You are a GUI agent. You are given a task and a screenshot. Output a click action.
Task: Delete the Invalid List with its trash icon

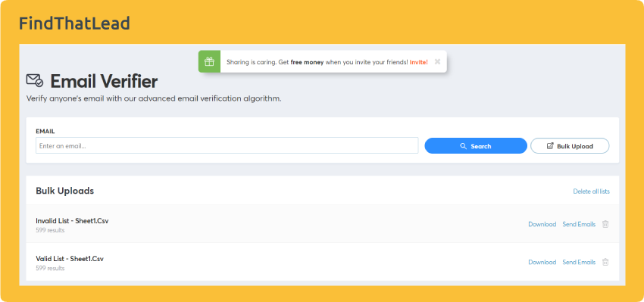click(605, 224)
